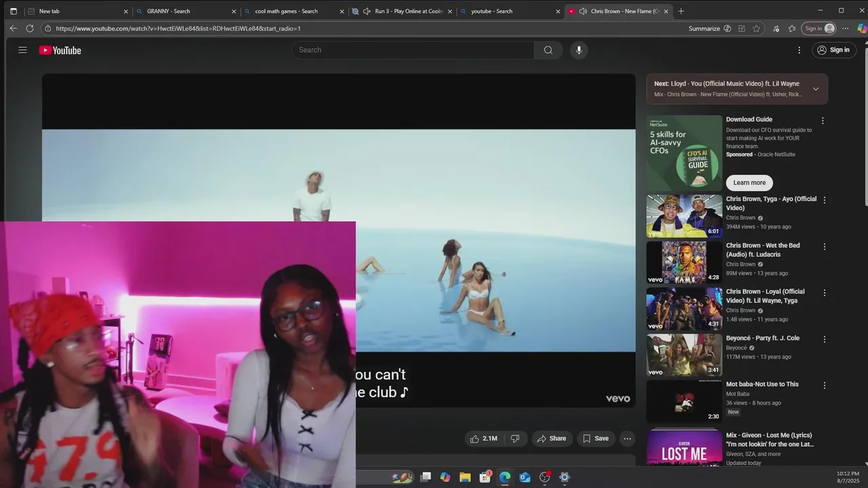Open Edge settings and more menu
868x488 pixels.
coord(845,28)
